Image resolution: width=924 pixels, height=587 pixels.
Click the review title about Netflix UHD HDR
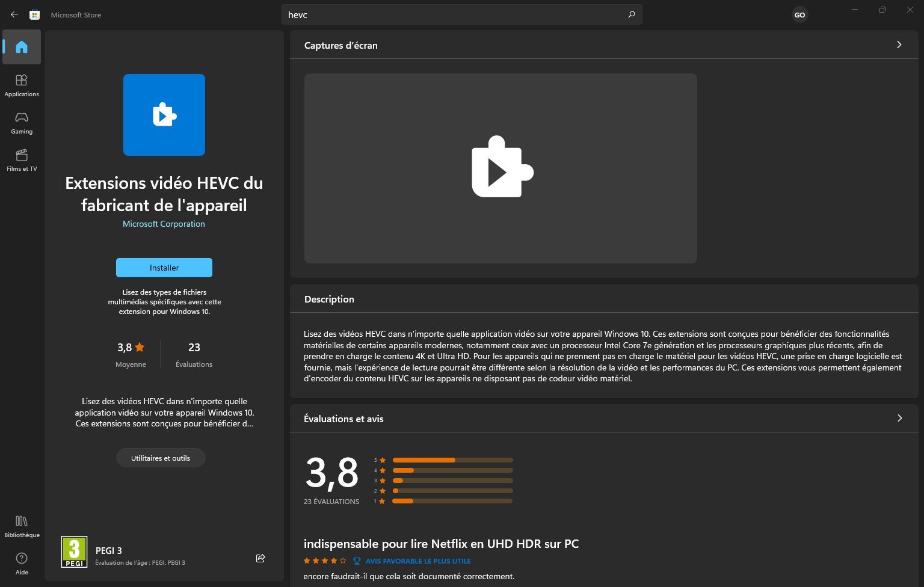click(441, 544)
